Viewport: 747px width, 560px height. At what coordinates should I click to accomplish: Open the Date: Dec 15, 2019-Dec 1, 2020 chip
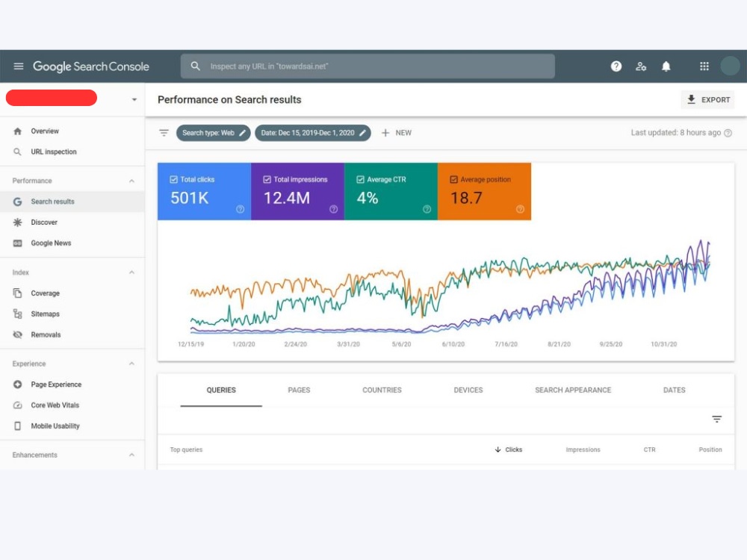click(312, 133)
